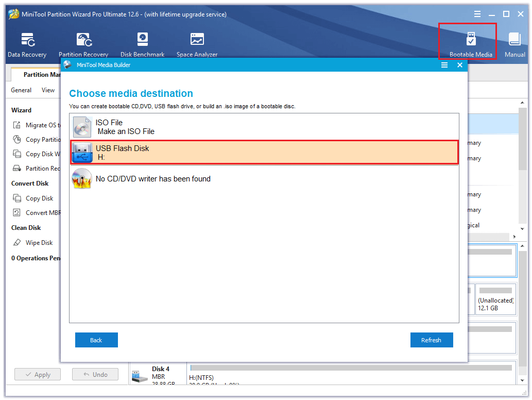
Task: Click Wipe Disk eraser icon
Action: tap(16, 242)
